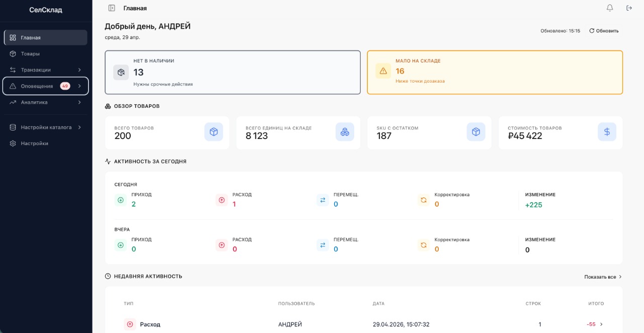Expand the Транзакции submenu chevron
Viewport: 644px width, 333px height.
pos(79,70)
